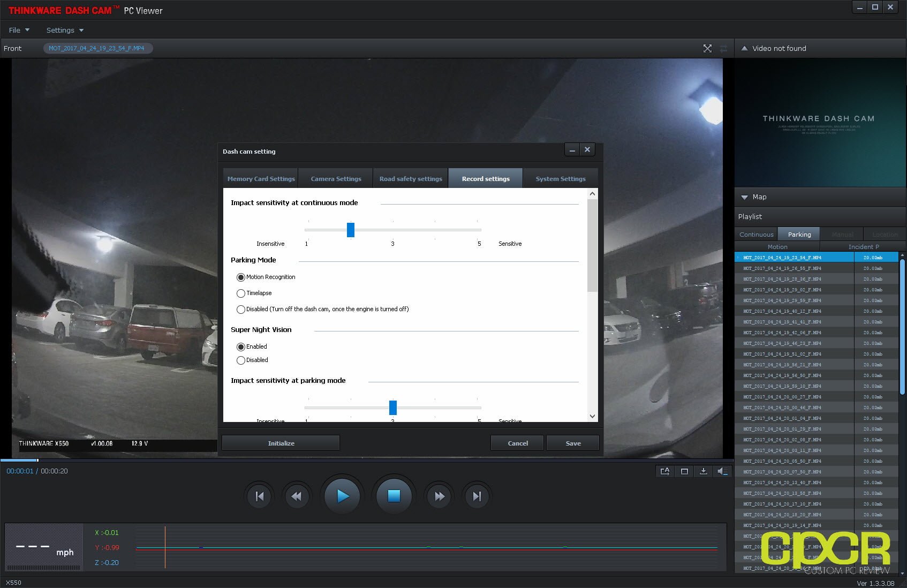
Task: Open the System Settings tab
Action: click(561, 179)
